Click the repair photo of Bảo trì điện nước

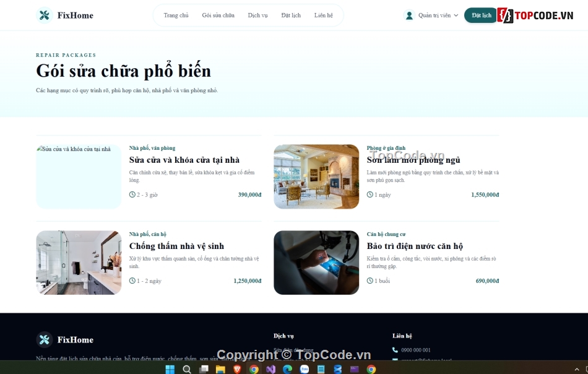[316, 263]
